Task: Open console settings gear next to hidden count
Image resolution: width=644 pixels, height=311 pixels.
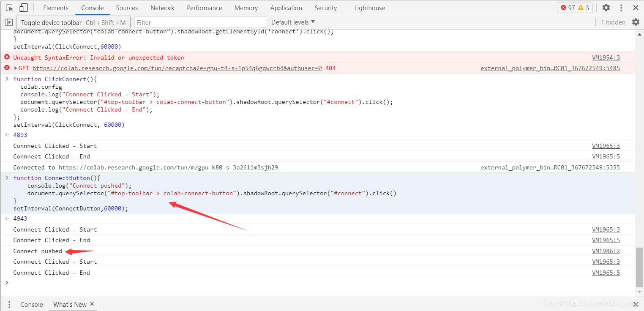Action: tap(636, 22)
